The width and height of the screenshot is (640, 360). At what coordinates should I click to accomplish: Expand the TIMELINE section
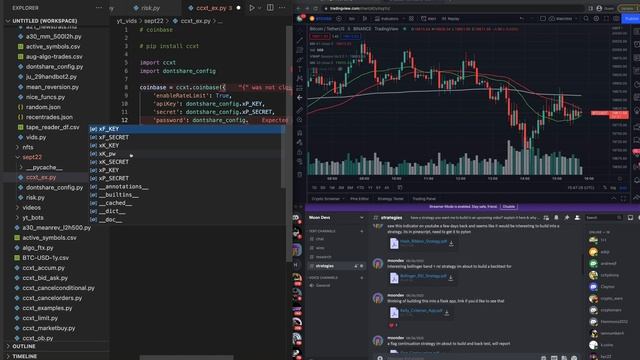click(x=24, y=356)
